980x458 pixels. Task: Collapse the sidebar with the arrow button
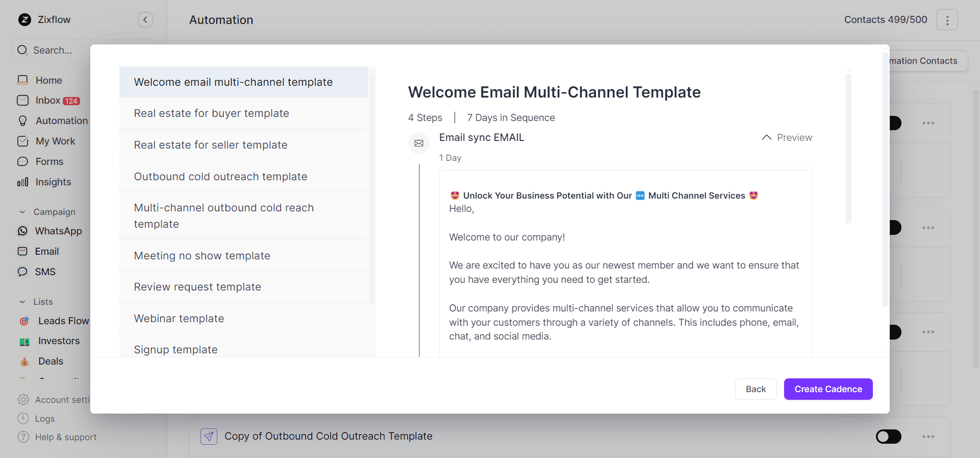pos(145,20)
